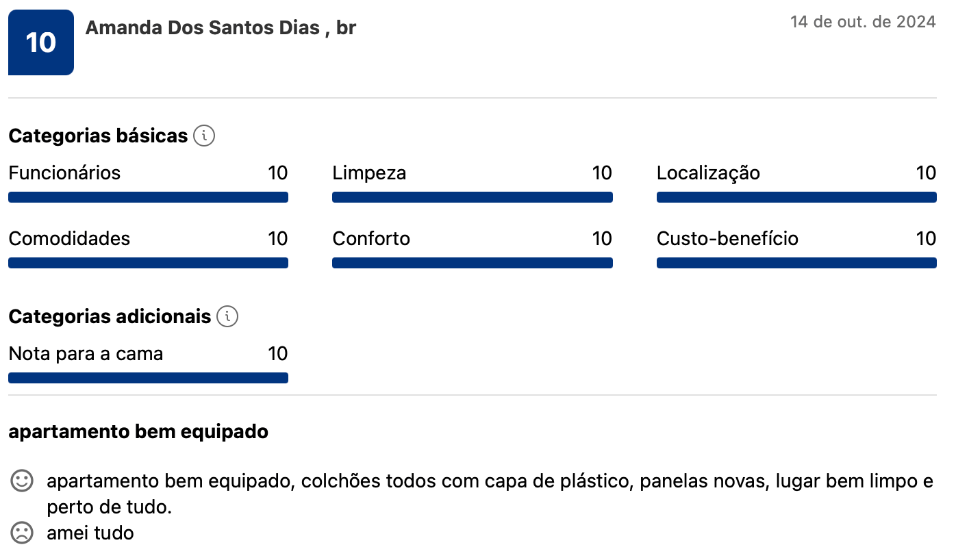
Task: Click the bold review title apartamento bem equipado
Action: (138, 432)
